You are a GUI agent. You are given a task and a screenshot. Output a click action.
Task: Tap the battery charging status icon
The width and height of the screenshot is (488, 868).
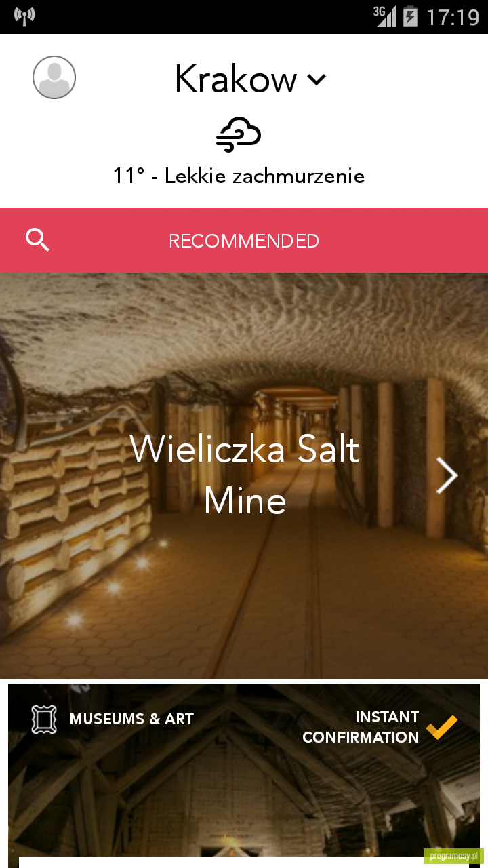coord(410,16)
